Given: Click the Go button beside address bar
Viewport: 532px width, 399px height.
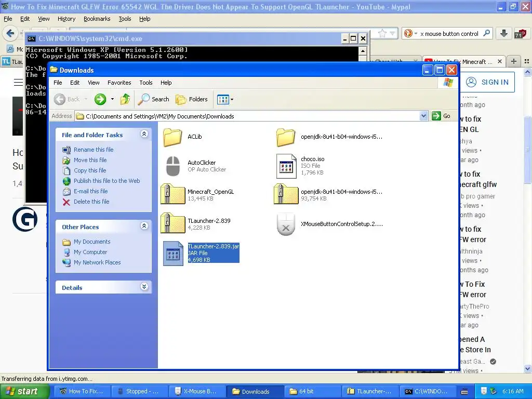Looking at the screenshot, I should click(441, 116).
